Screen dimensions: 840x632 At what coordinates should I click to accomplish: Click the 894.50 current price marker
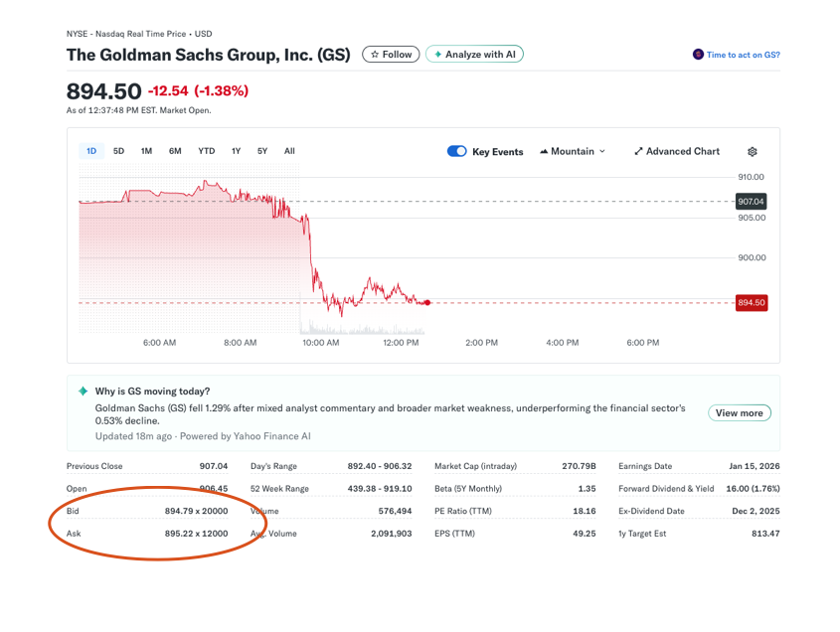coord(751,302)
